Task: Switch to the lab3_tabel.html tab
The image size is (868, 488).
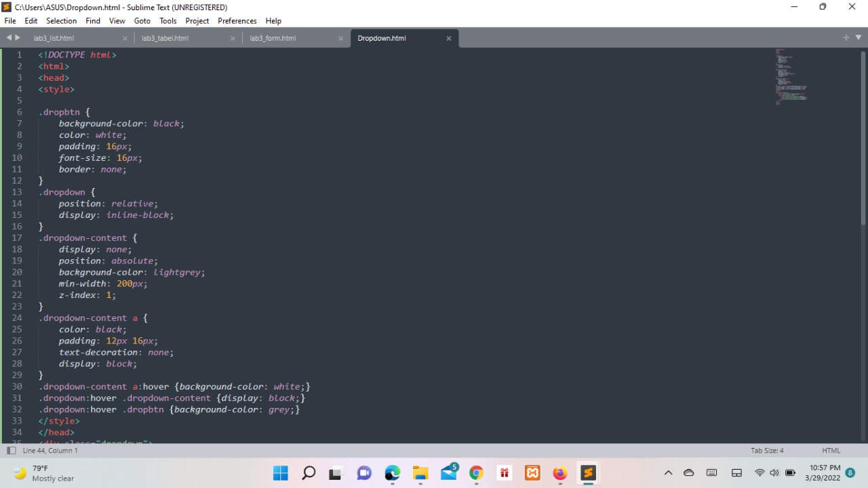Action: 165,38
